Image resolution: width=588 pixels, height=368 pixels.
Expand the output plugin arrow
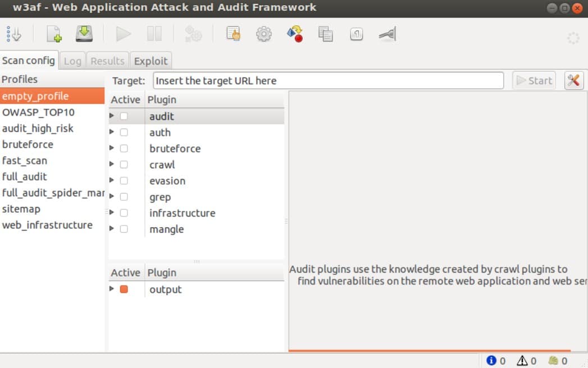(112, 289)
